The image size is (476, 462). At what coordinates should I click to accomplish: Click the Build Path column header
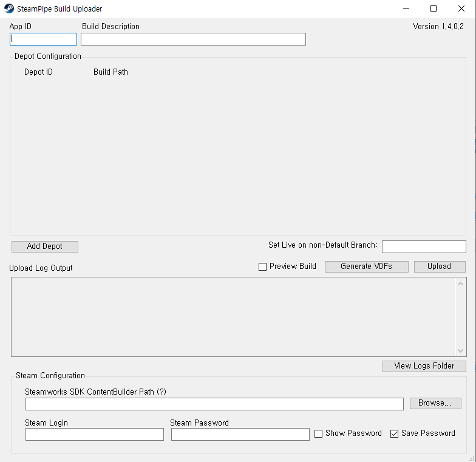pos(110,72)
